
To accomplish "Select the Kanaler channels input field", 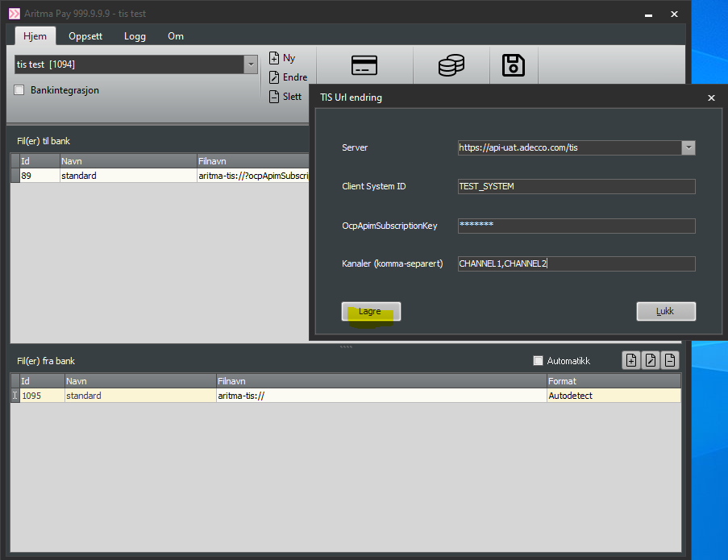I will [576, 263].
